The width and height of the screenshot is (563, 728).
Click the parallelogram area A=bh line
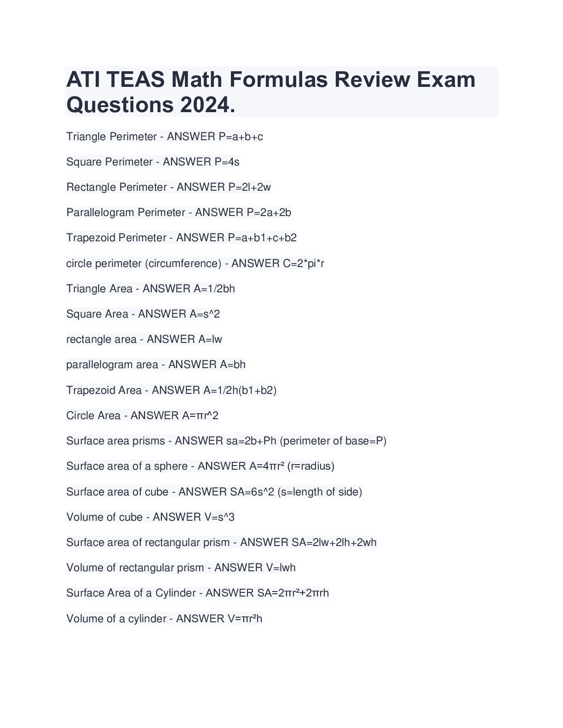coord(156,364)
